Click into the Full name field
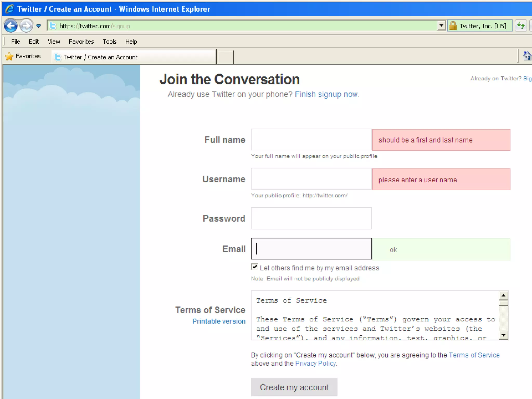This screenshot has height=399, width=532. pos(311,140)
